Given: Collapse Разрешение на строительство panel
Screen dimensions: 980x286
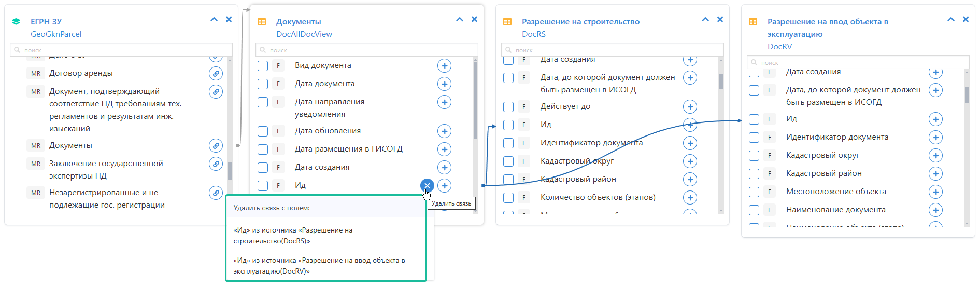Looking at the screenshot, I should 705,19.
